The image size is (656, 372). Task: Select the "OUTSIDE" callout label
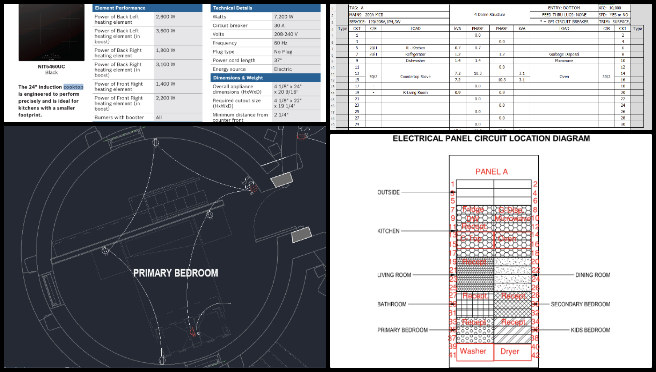pyautogui.click(x=389, y=192)
